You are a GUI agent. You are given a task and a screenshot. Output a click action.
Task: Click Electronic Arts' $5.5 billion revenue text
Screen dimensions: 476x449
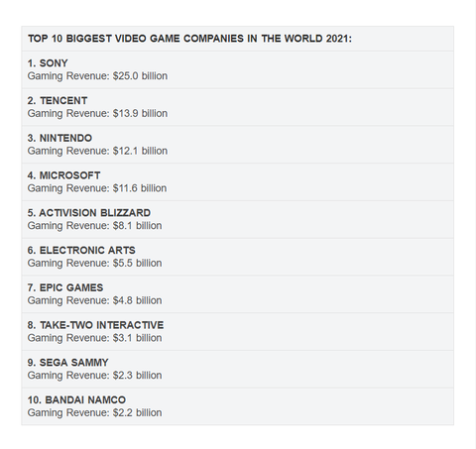coord(95,263)
